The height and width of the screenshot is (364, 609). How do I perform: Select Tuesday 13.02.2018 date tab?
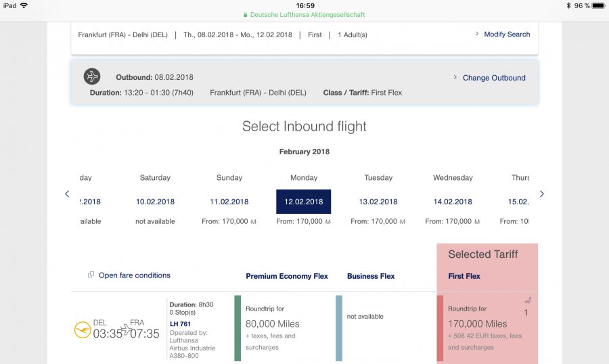click(378, 202)
